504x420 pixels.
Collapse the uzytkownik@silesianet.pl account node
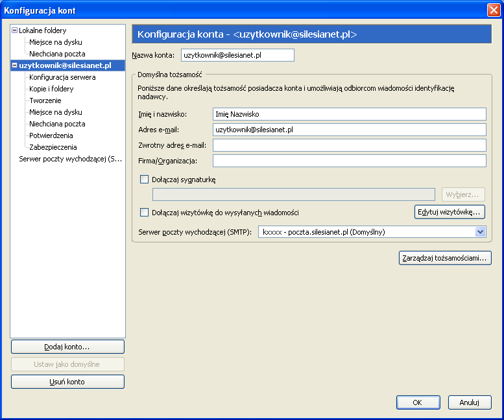click(x=14, y=65)
